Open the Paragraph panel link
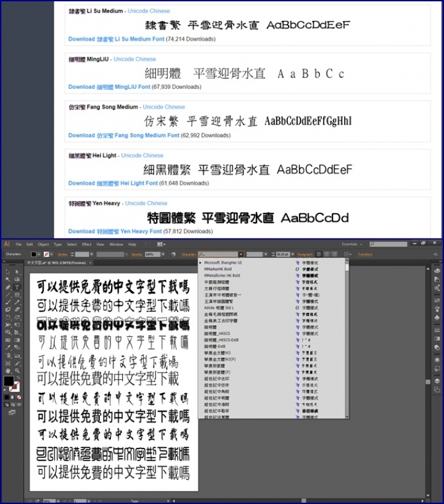The width and height of the screenshot is (444, 504). pyautogui.click(x=305, y=254)
